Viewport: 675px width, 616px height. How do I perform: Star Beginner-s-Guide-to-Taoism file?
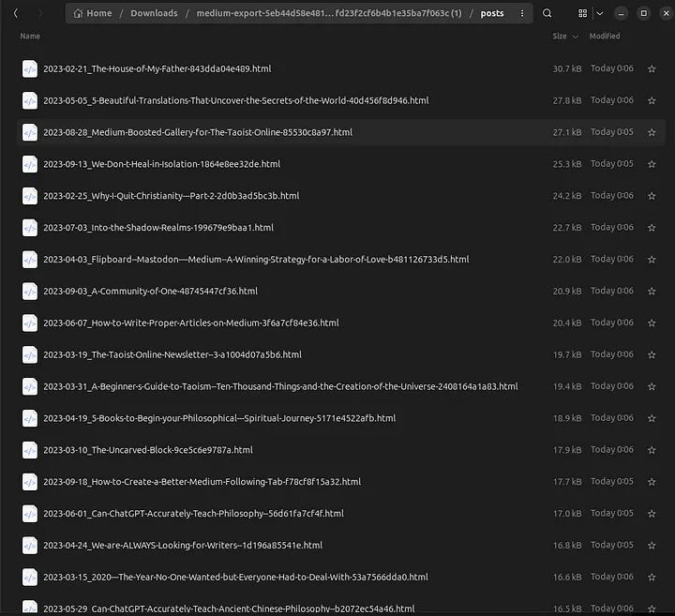tap(652, 386)
